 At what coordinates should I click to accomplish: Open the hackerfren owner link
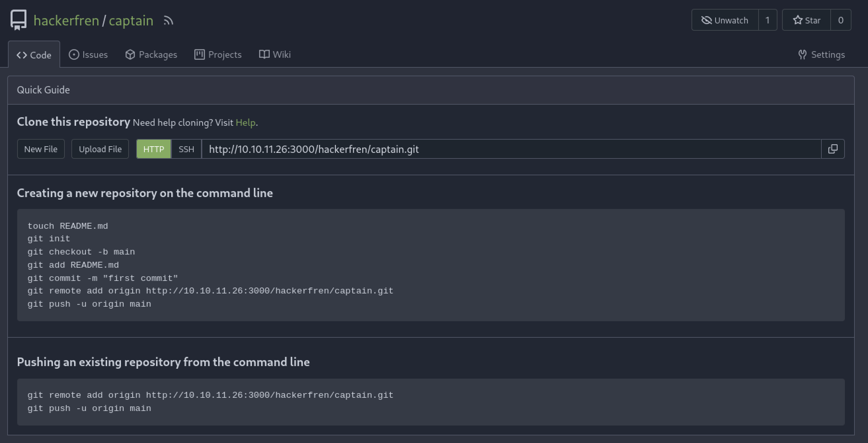(66, 20)
